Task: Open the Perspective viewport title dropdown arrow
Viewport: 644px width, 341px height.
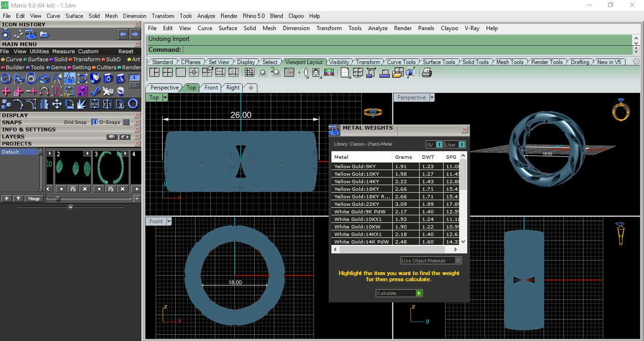Action: point(431,97)
